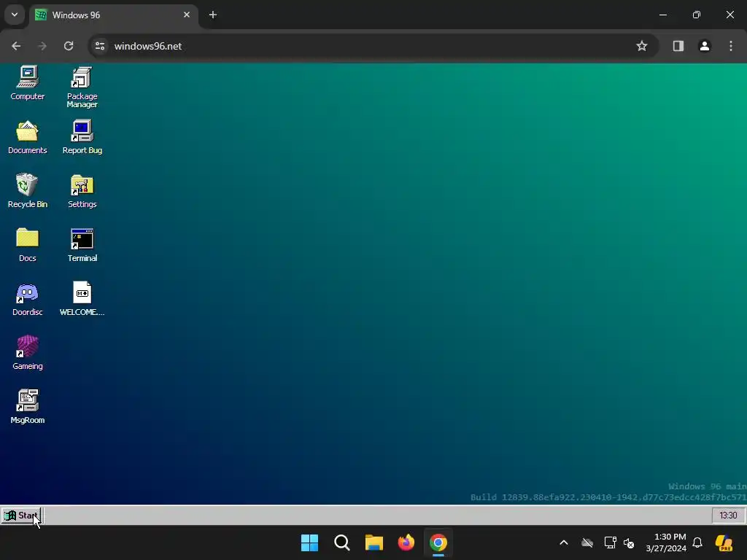Click the OneDrive cloud tray icon
The image size is (747, 560).
[587, 542]
